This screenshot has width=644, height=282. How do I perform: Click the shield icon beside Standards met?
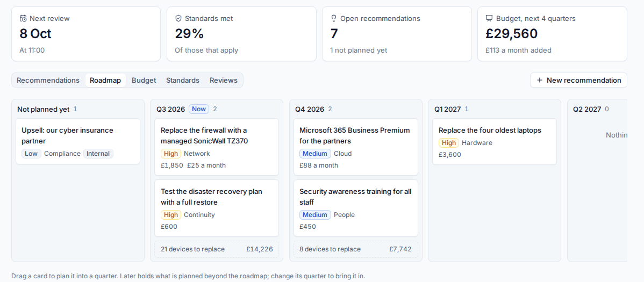[178, 18]
